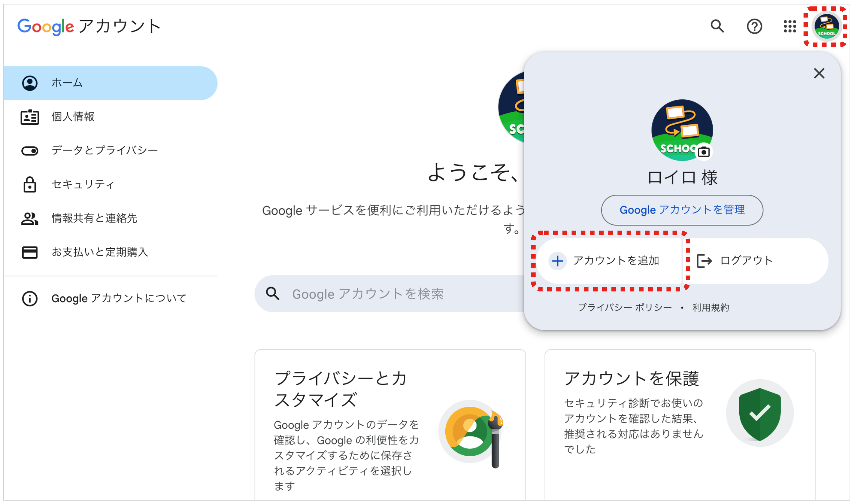The width and height of the screenshot is (854, 504).
Task: Open 個人情報 from sidebar
Action: coord(73,117)
